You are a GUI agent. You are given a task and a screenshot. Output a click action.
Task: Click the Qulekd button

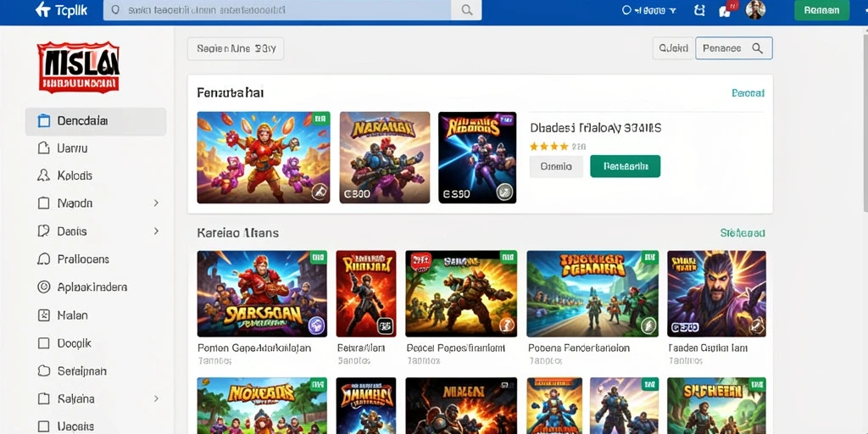(673, 48)
